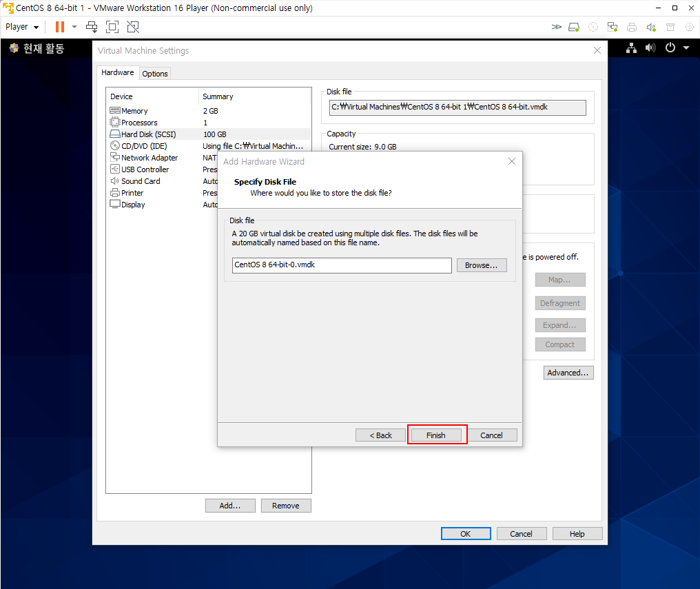Click the Finish button in the wizard
The height and width of the screenshot is (589, 700).
point(435,435)
